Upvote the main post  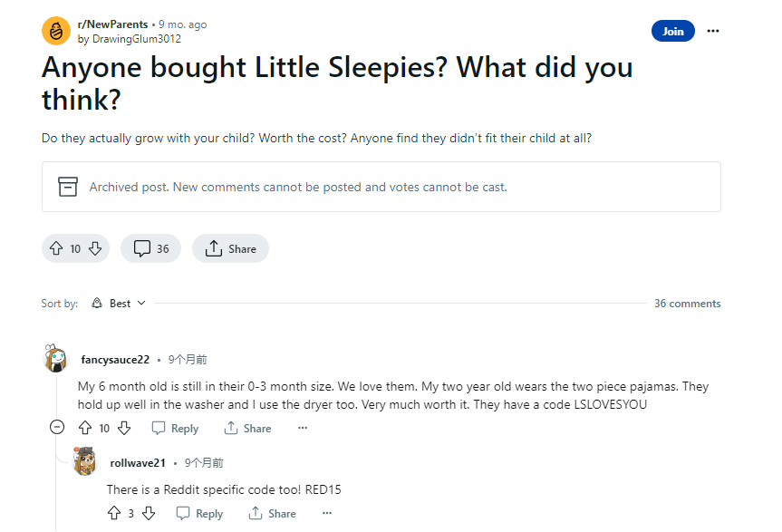tap(56, 248)
